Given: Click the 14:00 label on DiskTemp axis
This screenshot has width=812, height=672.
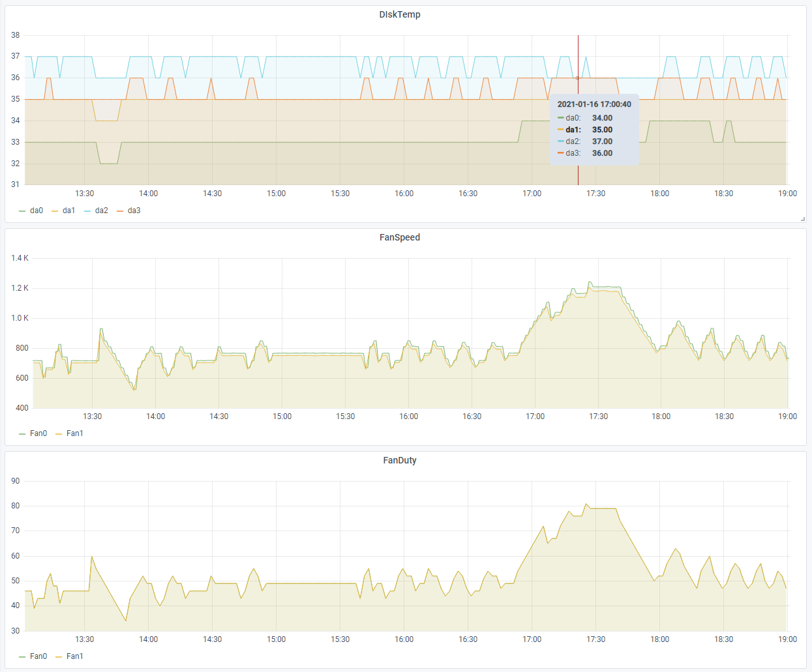Looking at the screenshot, I should coord(148,194).
